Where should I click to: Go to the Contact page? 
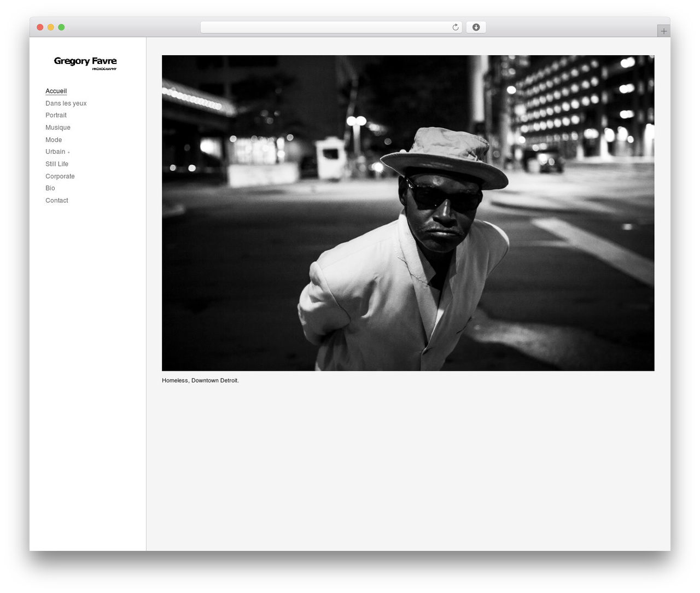click(x=57, y=201)
